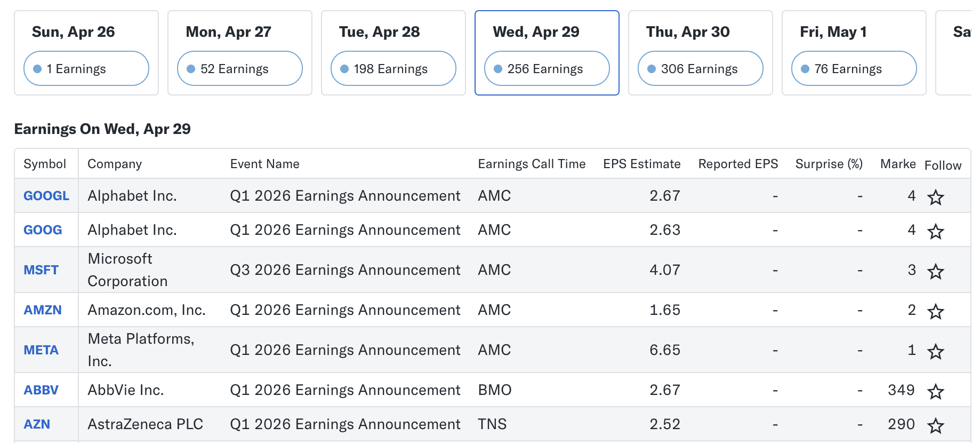Show the 76 Earnings for Friday
The width and height of the screenshot is (980, 443).
[x=854, y=69]
